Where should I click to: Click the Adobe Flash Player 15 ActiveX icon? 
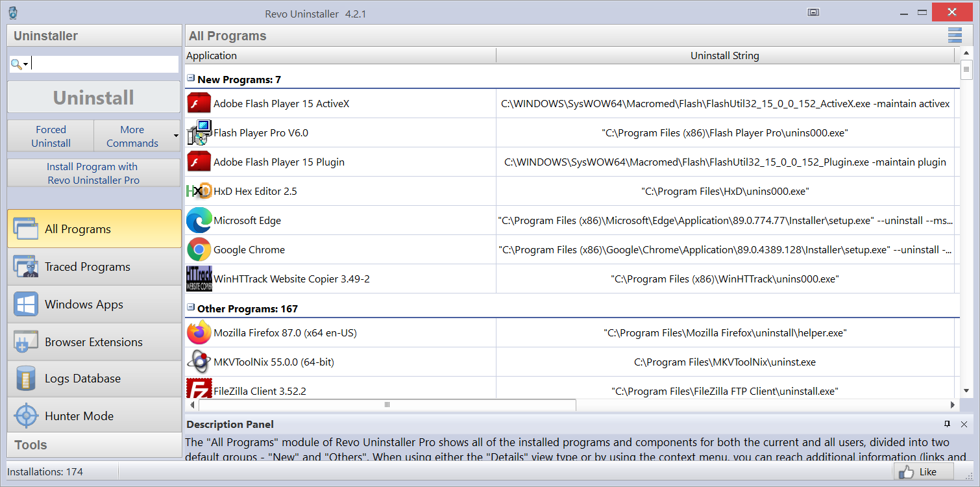click(x=199, y=103)
